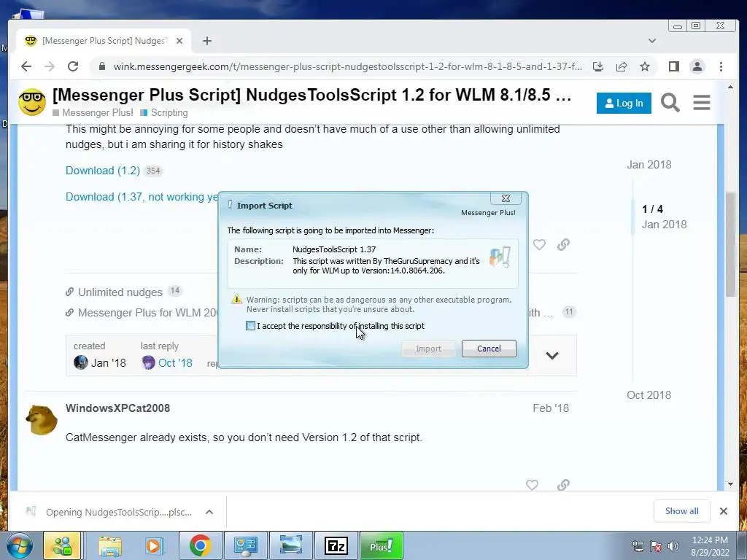The height and width of the screenshot is (560, 747).
Task: Open the Messenger Plus! taskbar item
Action: click(382, 545)
